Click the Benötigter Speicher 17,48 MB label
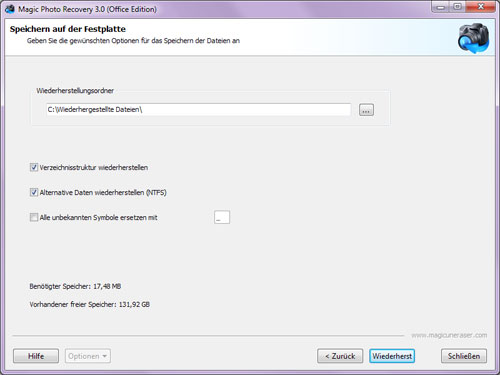The height and width of the screenshot is (375, 500). pyautogui.click(x=75, y=286)
